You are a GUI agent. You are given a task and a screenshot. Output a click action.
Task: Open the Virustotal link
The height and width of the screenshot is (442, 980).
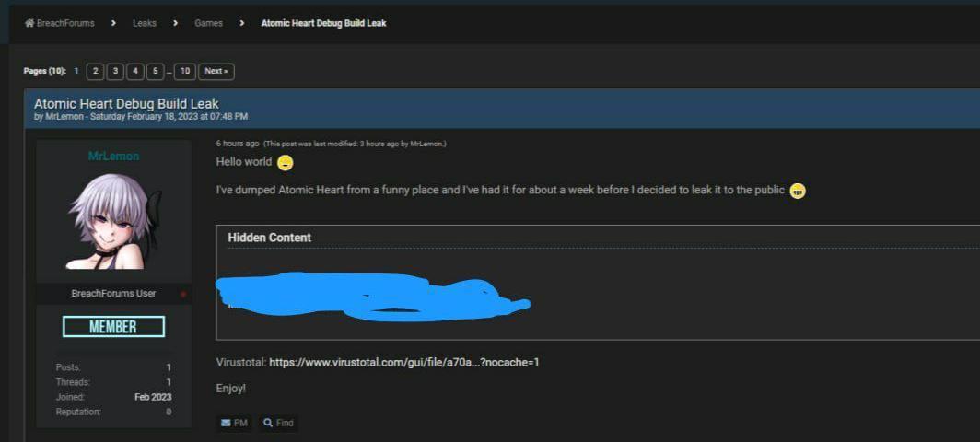[x=403, y=362]
